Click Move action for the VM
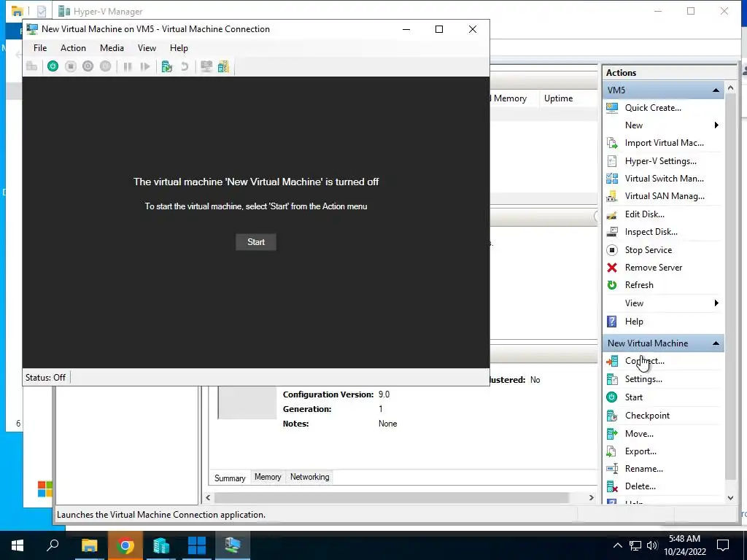 639,434
